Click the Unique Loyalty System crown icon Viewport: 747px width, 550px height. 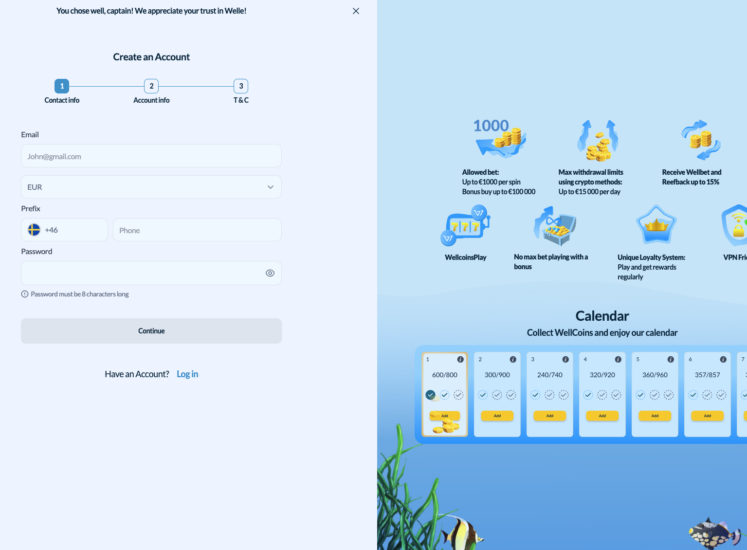(656, 226)
